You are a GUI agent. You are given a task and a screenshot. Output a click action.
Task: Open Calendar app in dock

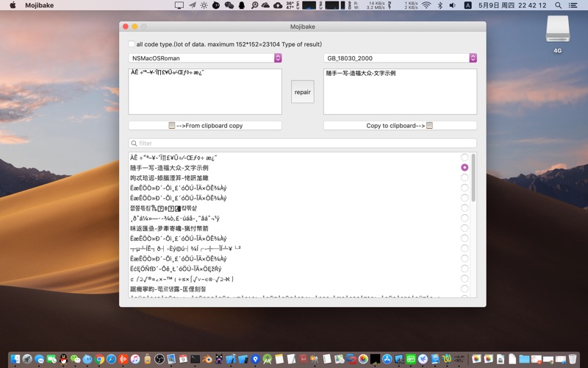coord(183,359)
